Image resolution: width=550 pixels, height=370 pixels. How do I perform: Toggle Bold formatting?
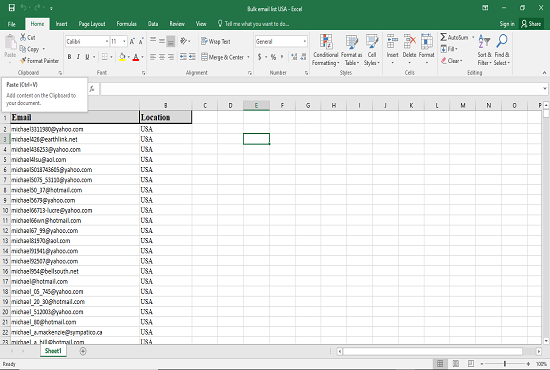pos(69,57)
